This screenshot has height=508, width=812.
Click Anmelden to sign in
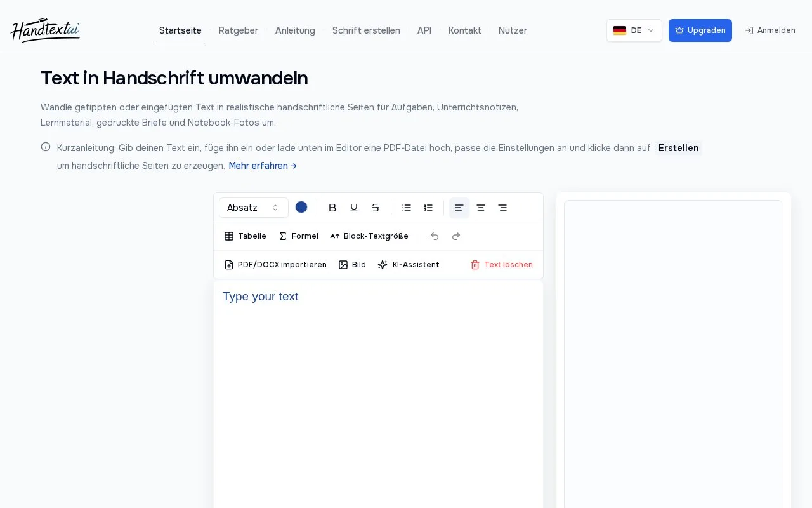click(770, 30)
